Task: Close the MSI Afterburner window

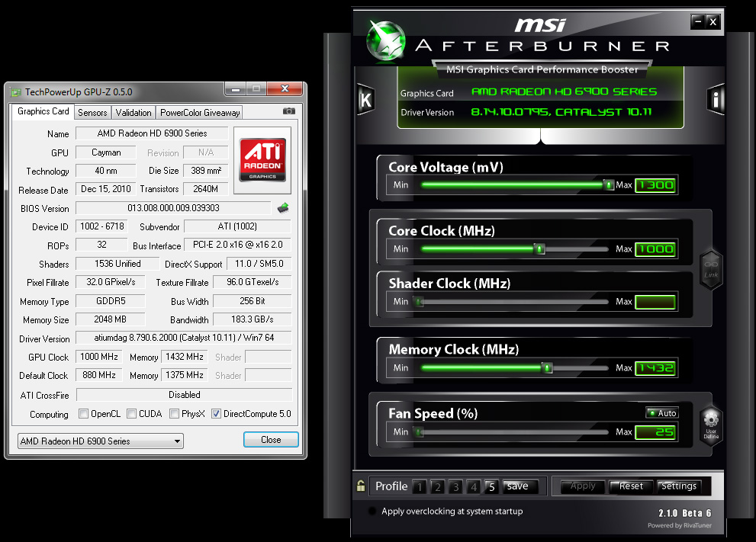Action: 713,21
